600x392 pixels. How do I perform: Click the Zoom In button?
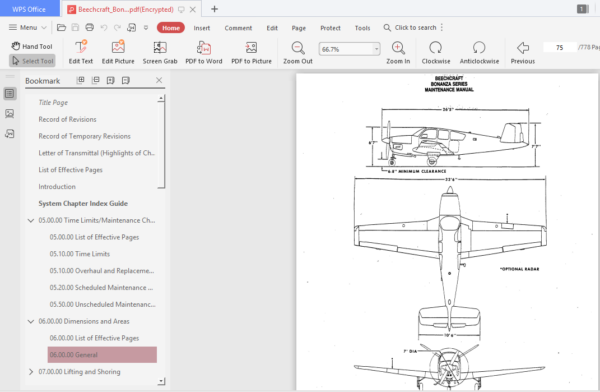click(x=398, y=52)
